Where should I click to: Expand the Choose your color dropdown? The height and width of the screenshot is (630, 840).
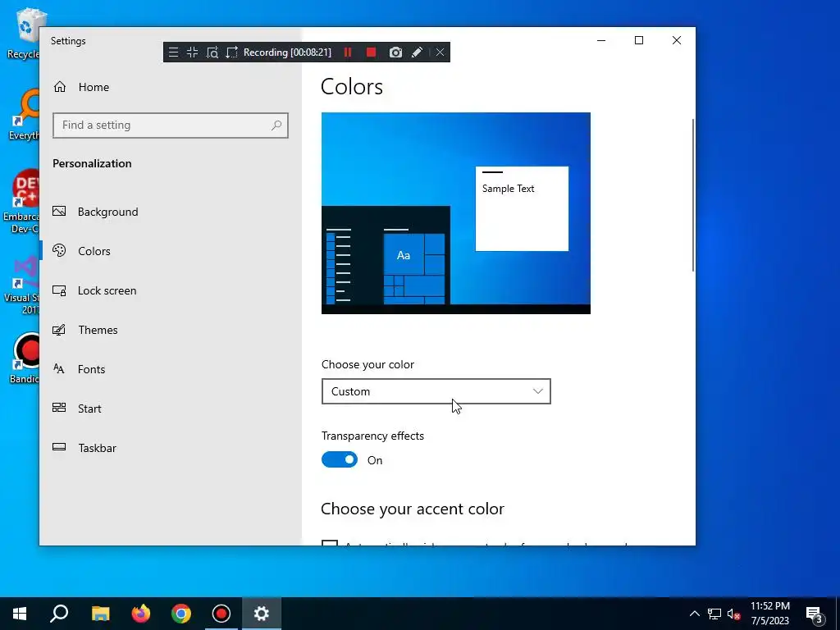click(x=436, y=391)
